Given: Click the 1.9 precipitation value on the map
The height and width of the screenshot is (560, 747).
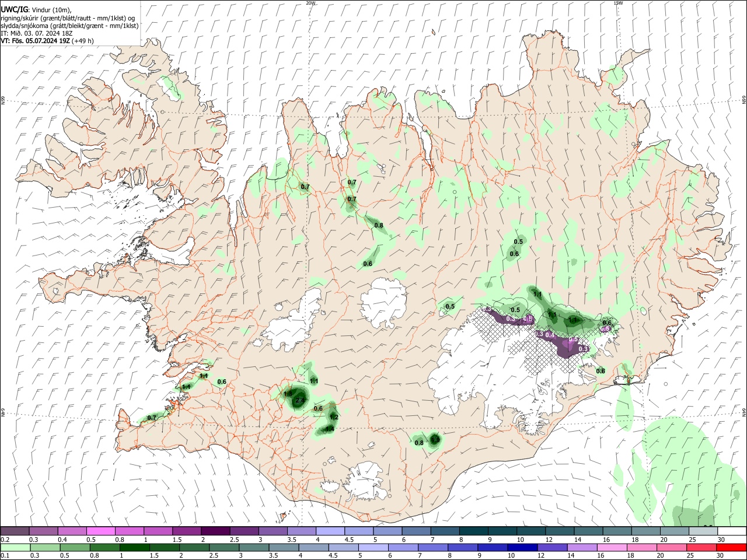Looking at the screenshot, I should pyautogui.click(x=435, y=439).
